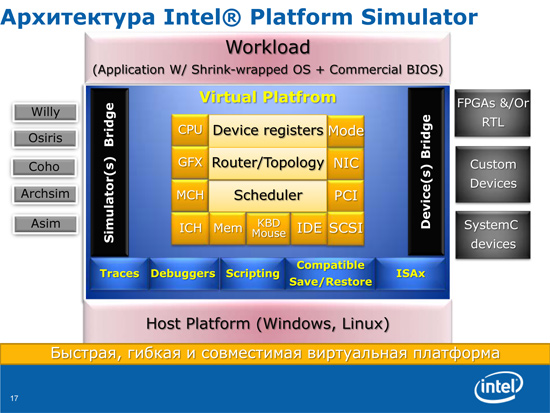This screenshot has height=413, width=550.
Task: Click the slide number 17
Action: [x=14, y=398]
